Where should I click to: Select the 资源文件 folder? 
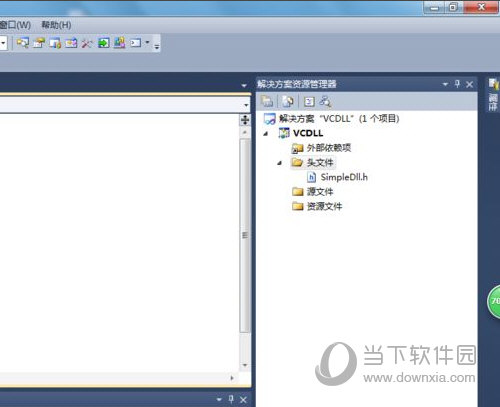click(324, 206)
